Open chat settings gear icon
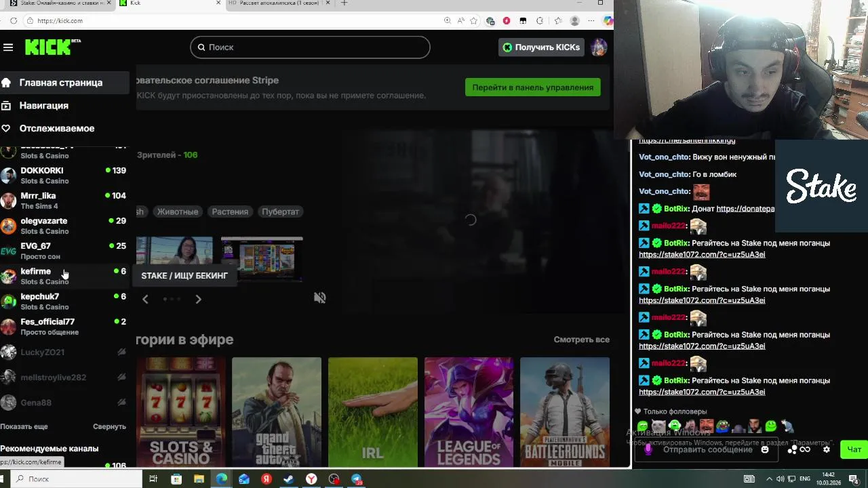868x488 pixels. [x=826, y=449]
